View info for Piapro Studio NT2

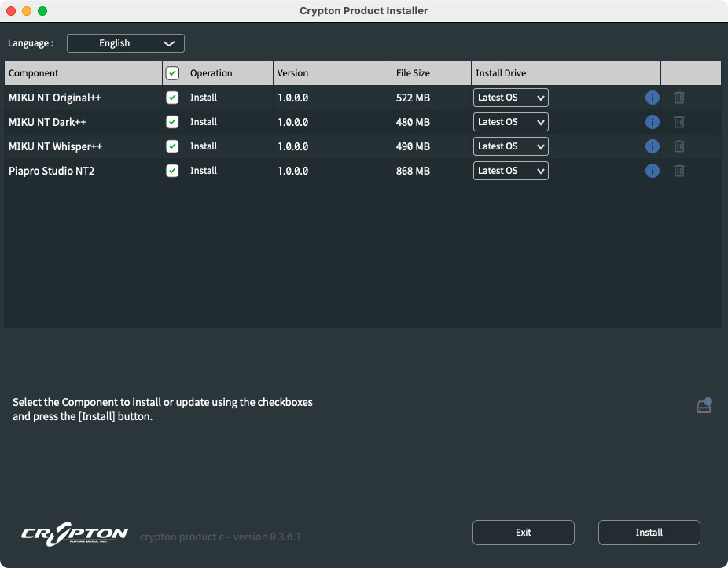tap(652, 171)
